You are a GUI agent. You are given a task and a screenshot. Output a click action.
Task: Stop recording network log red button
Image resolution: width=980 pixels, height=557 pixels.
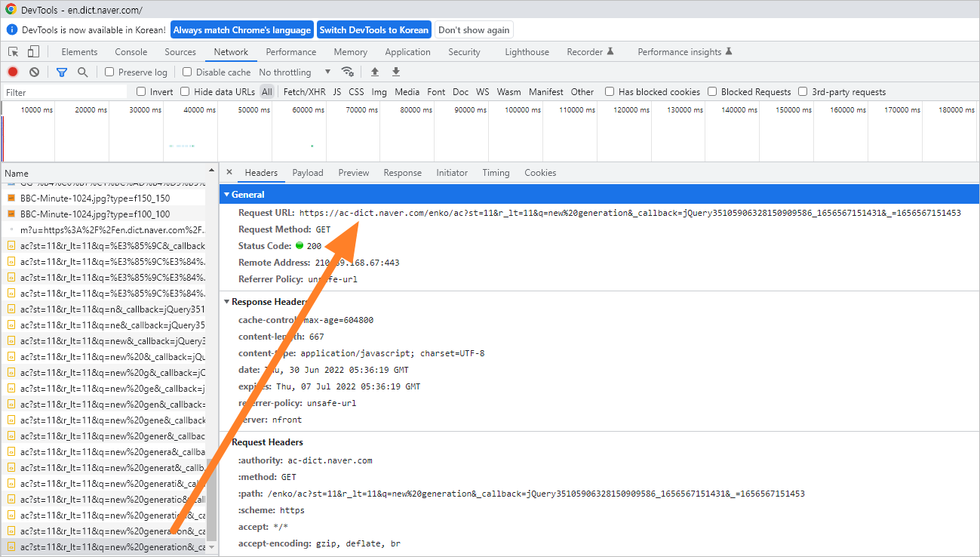coord(13,72)
